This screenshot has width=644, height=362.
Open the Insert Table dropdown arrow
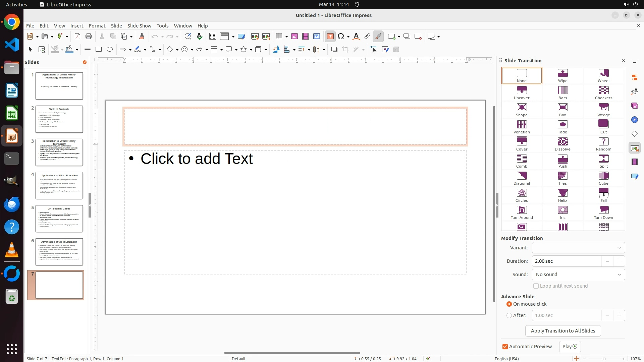[x=287, y=37]
